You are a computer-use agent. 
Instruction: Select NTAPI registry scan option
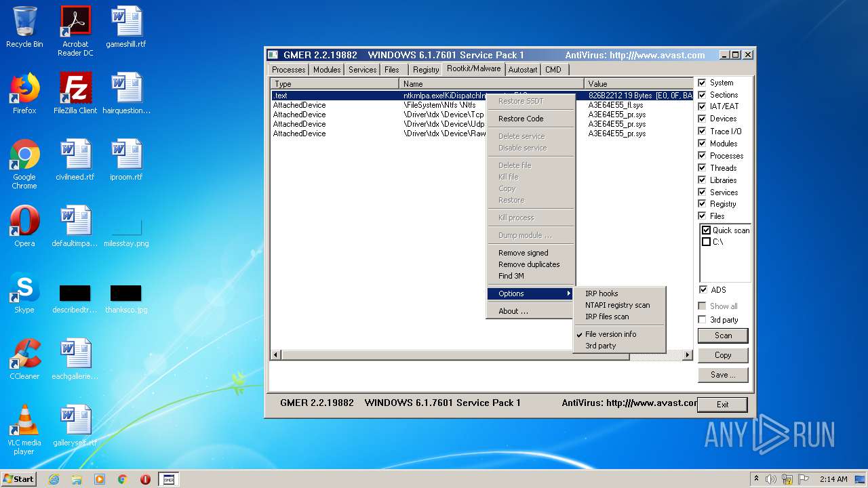click(x=619, y=305)
